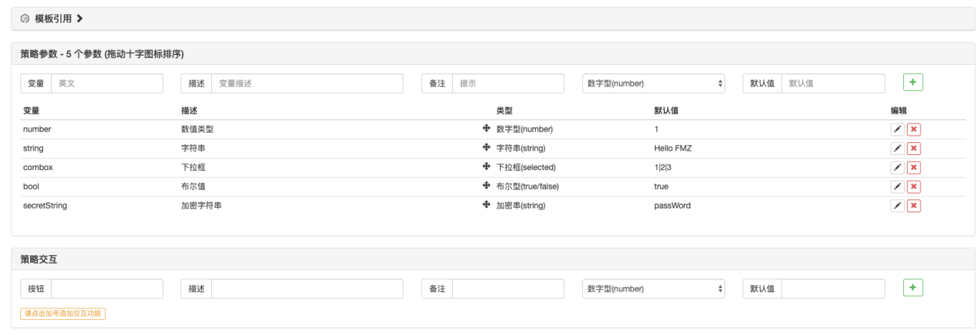Viewport: 980px width, 335px height.
Task: Expand the 模板引用 section chevron
Action: point(80,18)
